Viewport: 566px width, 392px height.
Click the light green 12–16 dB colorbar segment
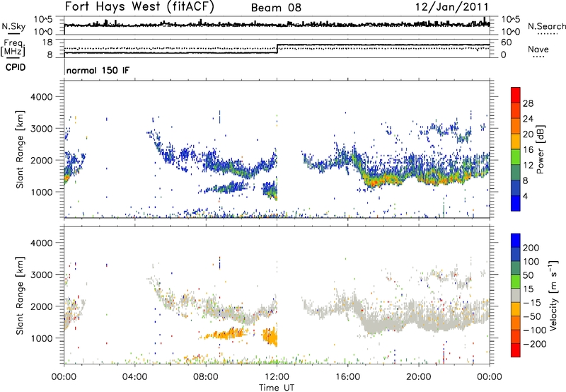tap(516, 156)
